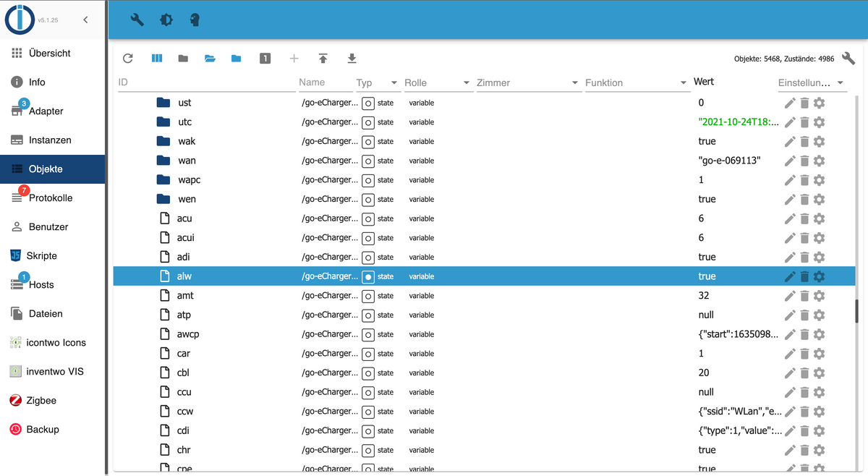Edit the ust object pencil icon

[x=790, y=103]
